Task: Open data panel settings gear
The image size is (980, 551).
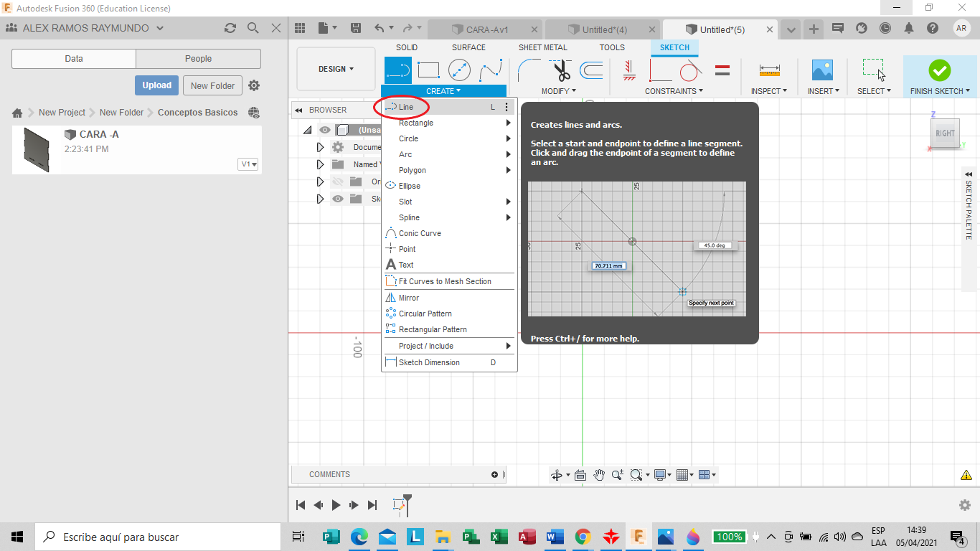Action: 254,85
